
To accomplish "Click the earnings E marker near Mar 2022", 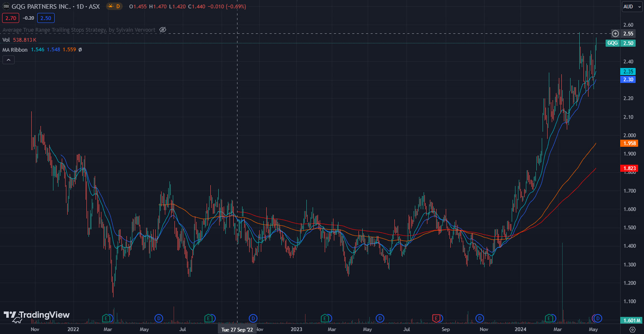I will click(106, 319).
